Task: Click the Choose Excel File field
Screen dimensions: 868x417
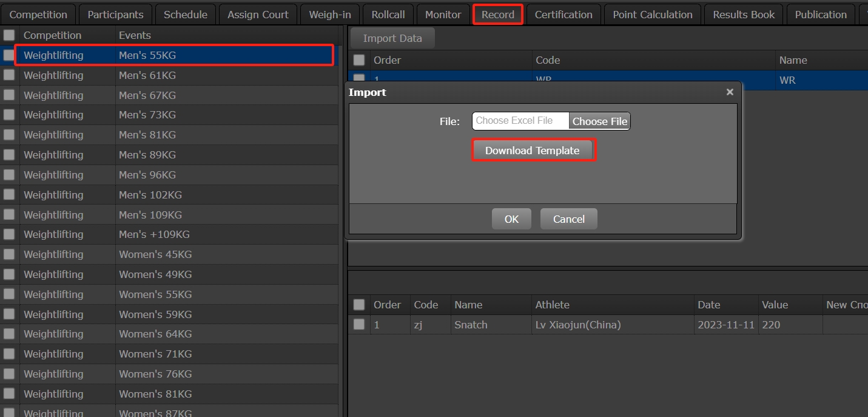Action: click(520, 121)
